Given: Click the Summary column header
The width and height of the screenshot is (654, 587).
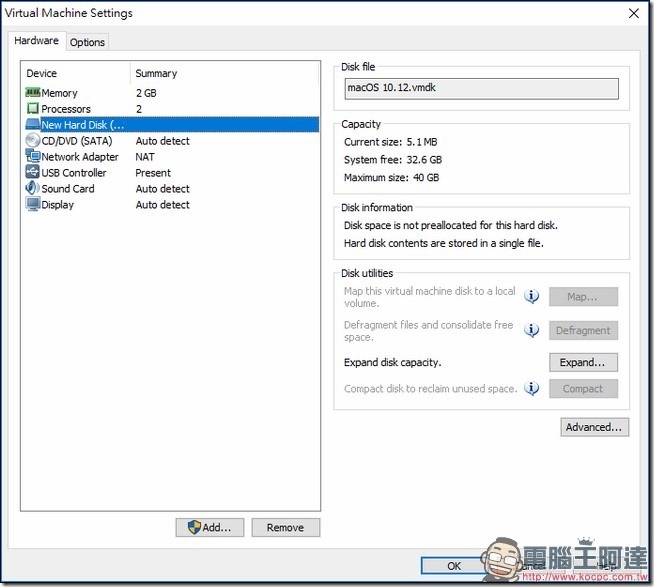Looking at the screenshot, I should pyautogui.click(x=224, y=73).
